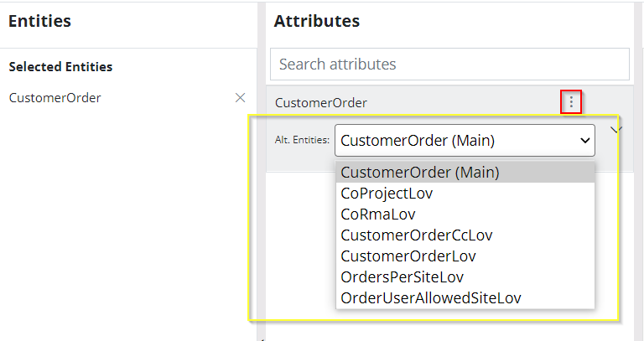Focus the Search attributes field
Image resolution: width=644 pixels, height=341 pixels.
pyautogui.click(x=449, y=65)
